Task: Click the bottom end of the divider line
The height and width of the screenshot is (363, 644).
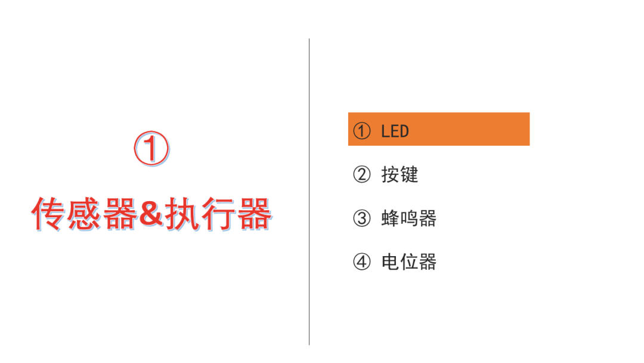Action: click(x=309, y=344)
